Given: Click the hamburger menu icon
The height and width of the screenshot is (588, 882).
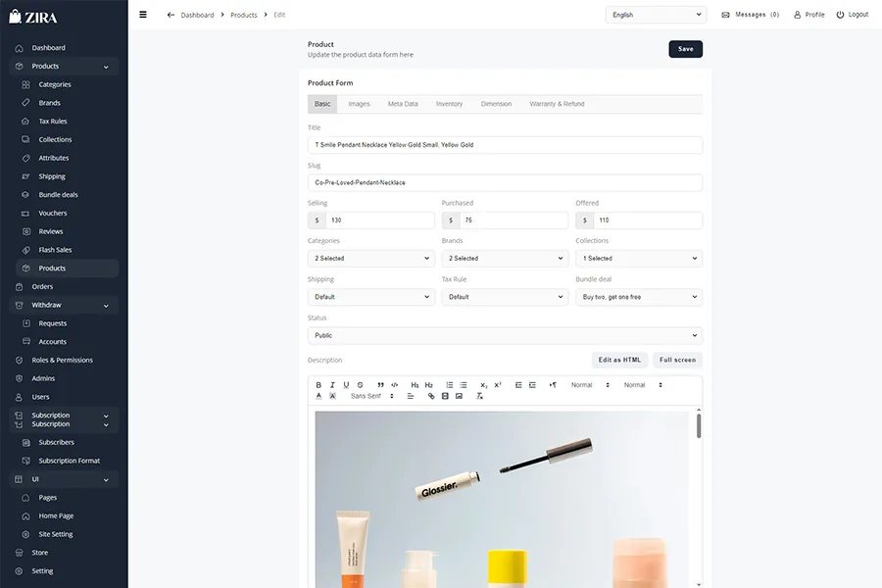Looking at the screenshot, I should click(143, 15).
